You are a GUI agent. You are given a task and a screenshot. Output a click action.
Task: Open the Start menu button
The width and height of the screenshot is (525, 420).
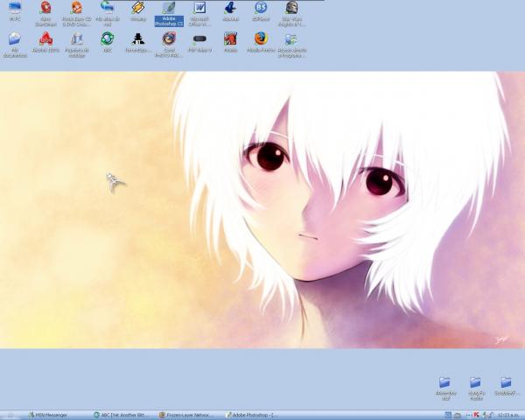(12, 415)
